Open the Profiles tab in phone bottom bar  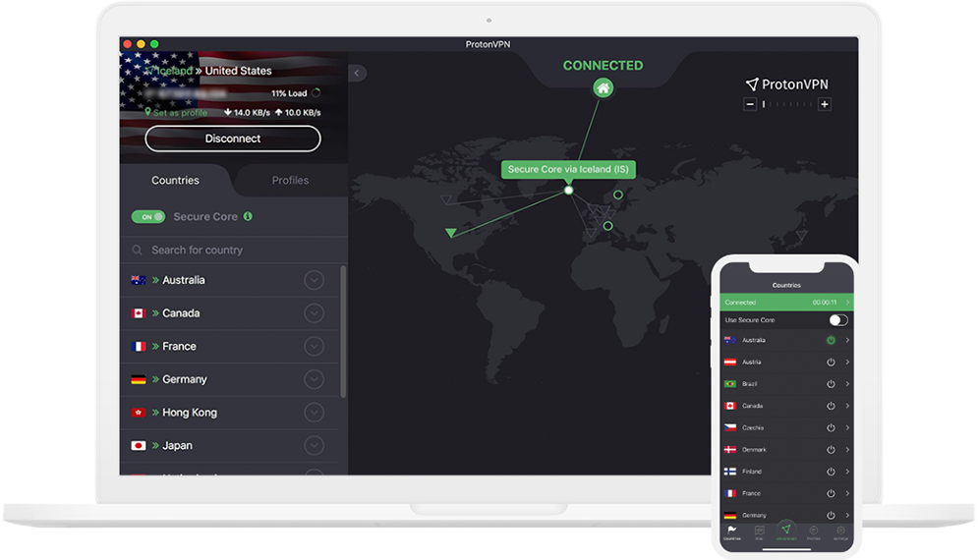pyautogui.click(x=813, y=532)
